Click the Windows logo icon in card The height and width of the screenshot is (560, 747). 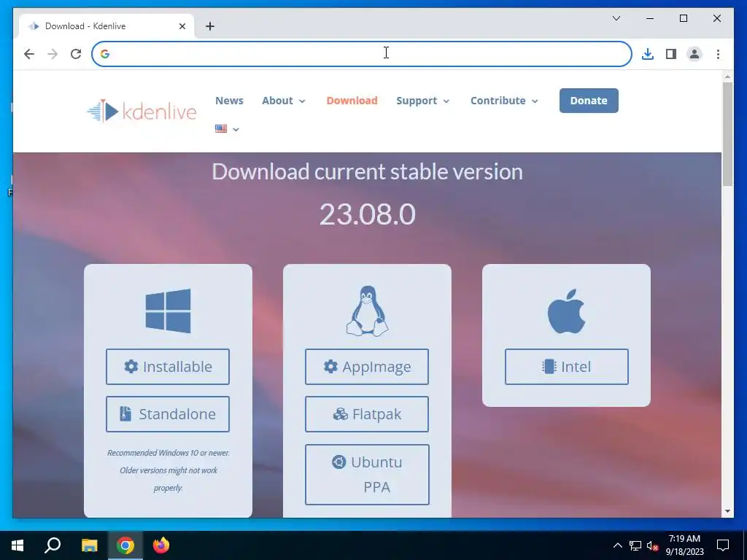[x=168, y=311]
